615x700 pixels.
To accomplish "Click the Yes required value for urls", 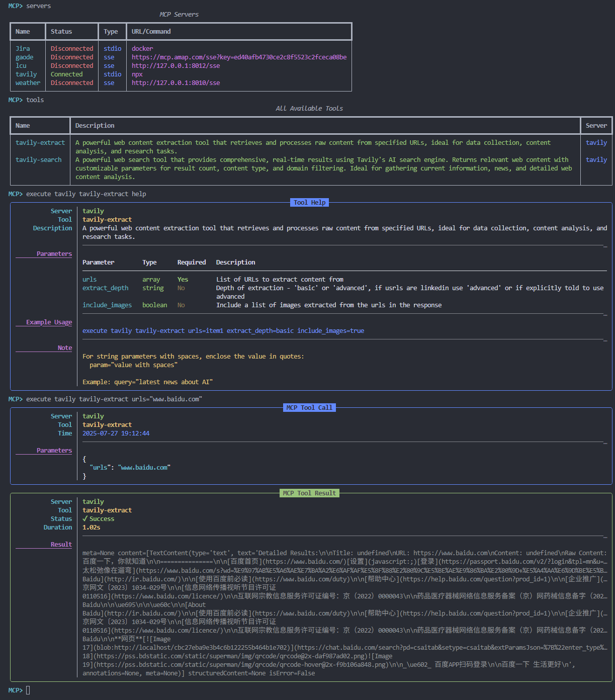I will [183, 280].
